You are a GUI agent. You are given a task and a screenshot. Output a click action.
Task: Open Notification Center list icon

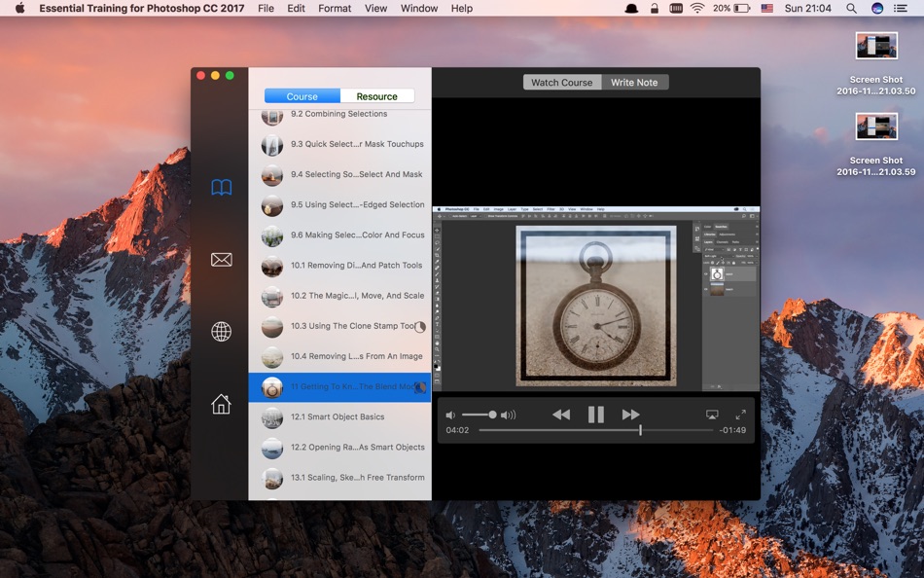click(901, 8)
